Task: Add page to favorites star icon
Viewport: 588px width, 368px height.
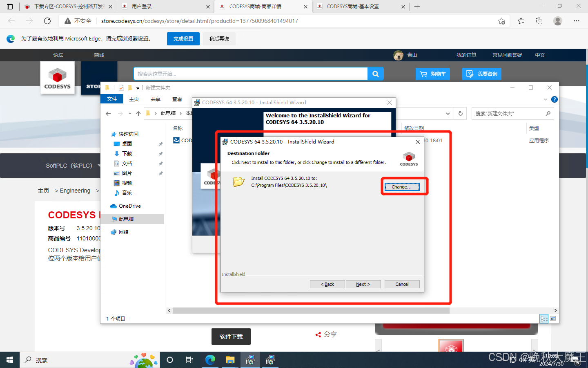Action: coord(501,21)
